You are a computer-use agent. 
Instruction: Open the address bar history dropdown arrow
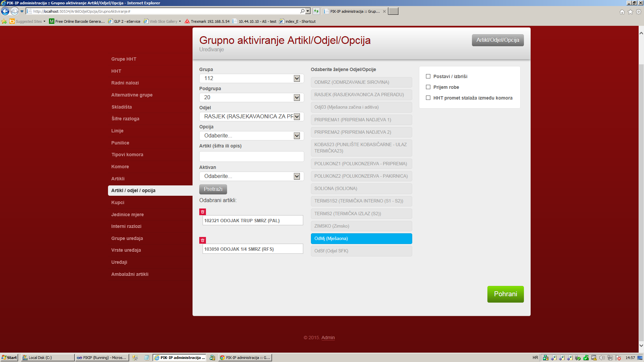(x=308, y=11)
